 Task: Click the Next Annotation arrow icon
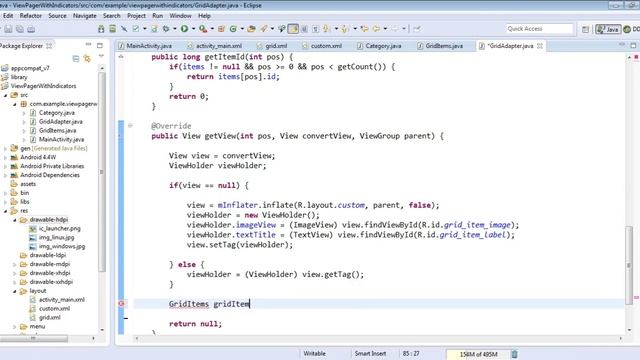pyautogui.click(x=326, y=29)
